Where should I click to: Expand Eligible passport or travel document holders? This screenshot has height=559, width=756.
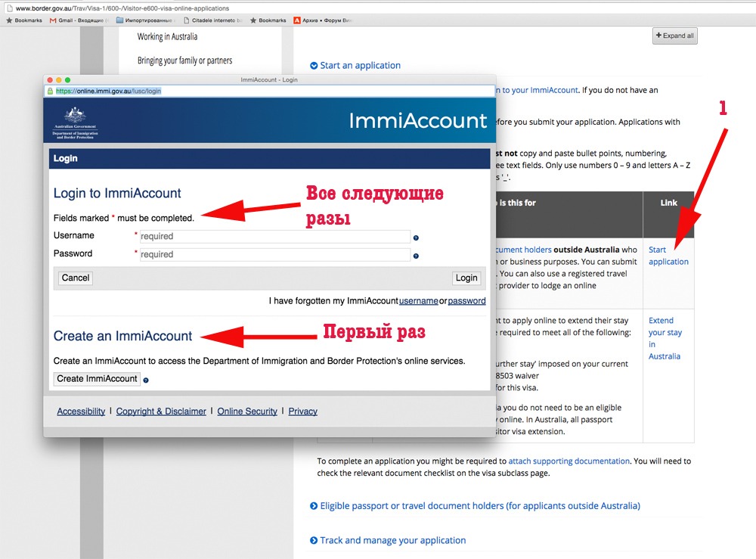(x=475, y=506)
